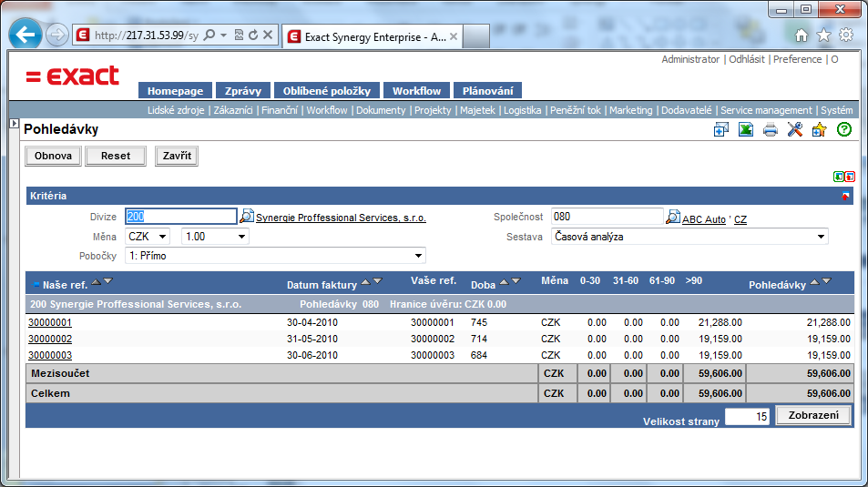Open browser settings gear icon
This screenshot has height=487, width=868.
click(846, 36)
